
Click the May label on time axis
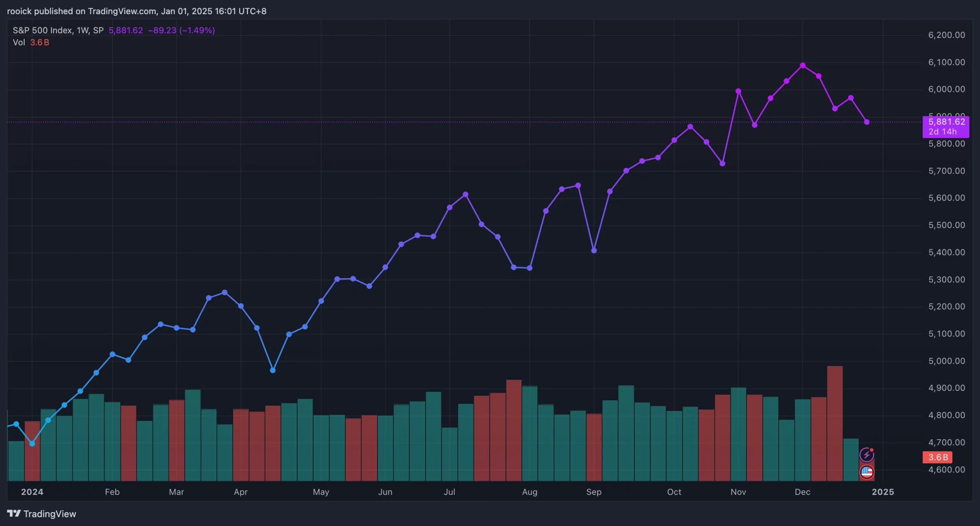321,492
